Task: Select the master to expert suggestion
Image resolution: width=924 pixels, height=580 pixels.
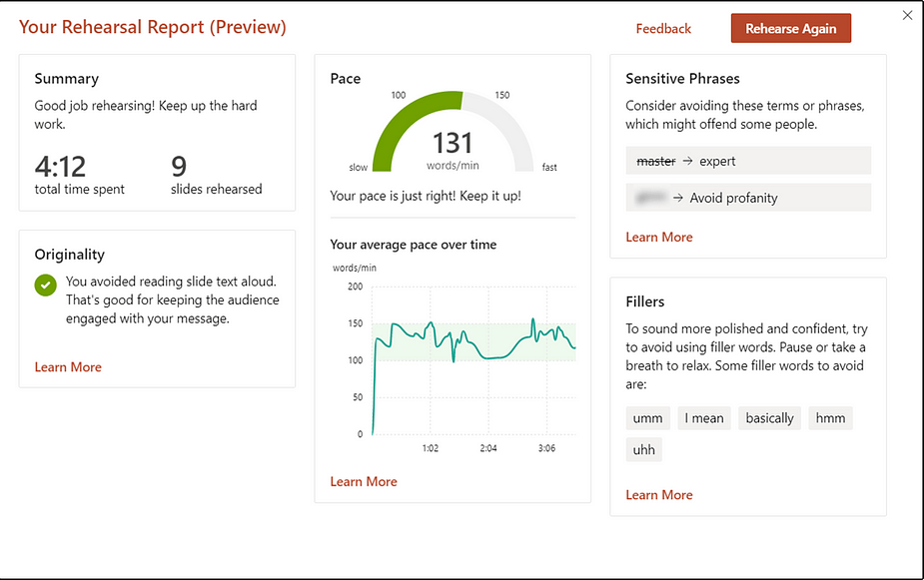Action: (x=748, y=161)
